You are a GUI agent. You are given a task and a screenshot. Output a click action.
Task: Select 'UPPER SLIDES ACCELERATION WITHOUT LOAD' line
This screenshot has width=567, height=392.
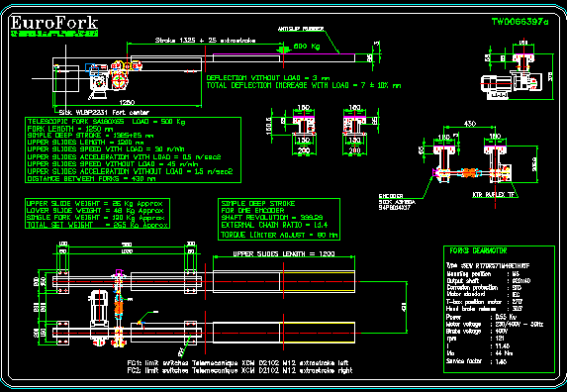[130, 171]
